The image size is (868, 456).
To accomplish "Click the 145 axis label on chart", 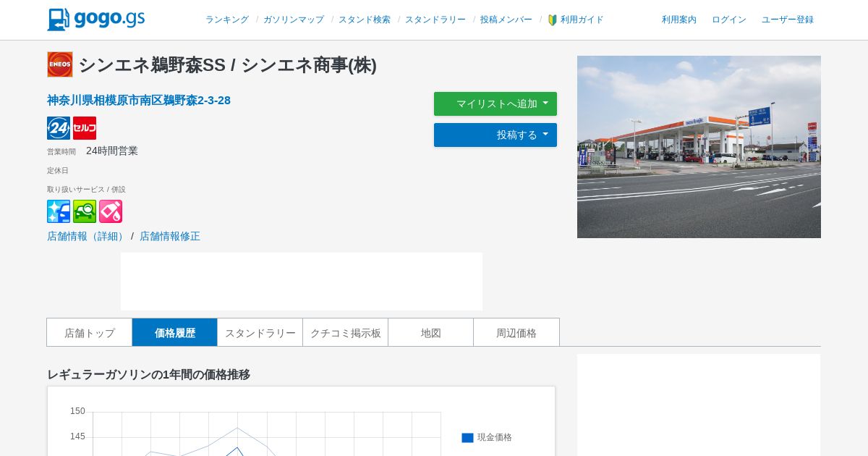I will pos(77,436).
